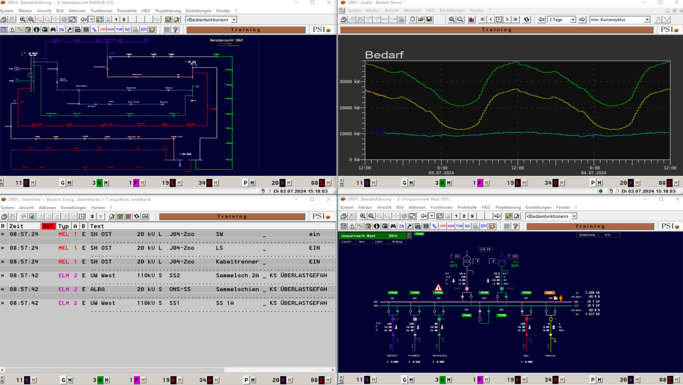The width and height of the screenshot is (683, 385).
Task: Click binoculars search icon in Netzübersicht toolbar
Action: (x=53, y=30)
